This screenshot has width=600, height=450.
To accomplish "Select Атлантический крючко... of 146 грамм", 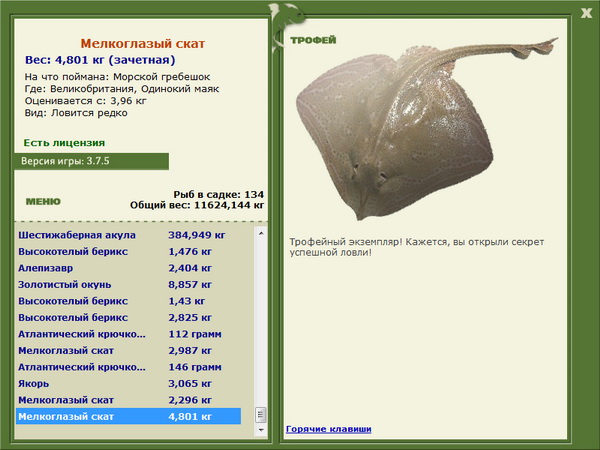I will (x=129, y=367).
